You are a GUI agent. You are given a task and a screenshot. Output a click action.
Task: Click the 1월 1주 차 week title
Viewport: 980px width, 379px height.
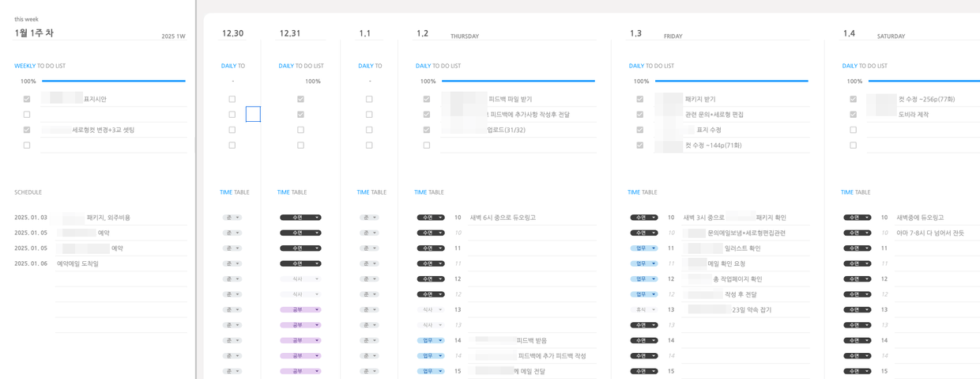[34, 33]
